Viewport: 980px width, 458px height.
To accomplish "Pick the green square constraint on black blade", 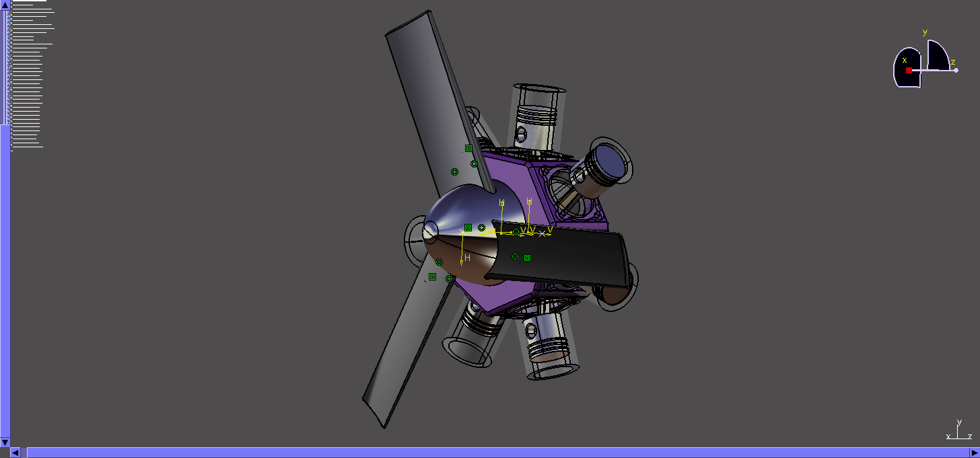I will pyautogui.click(x=527, y=258).
